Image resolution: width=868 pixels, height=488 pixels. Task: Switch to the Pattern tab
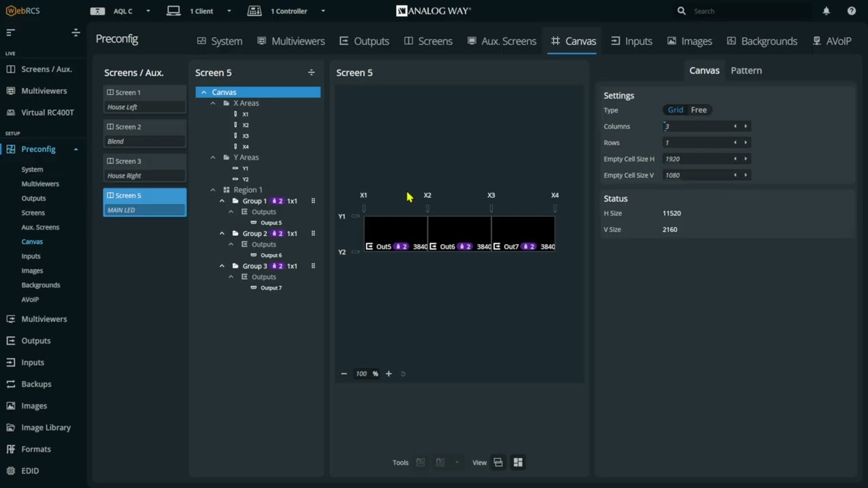[x=746, y=70]
